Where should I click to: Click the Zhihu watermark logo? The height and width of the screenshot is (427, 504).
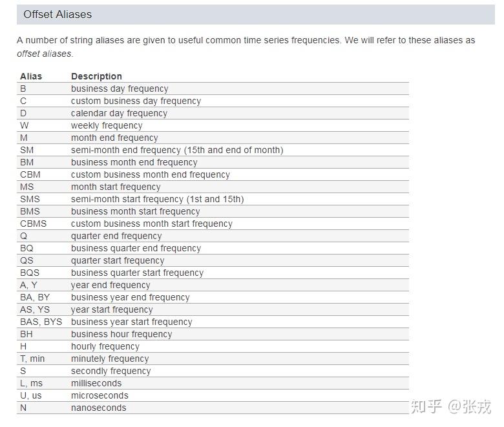426,406
